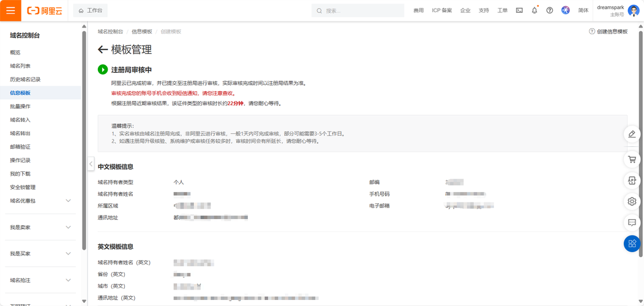Click the green status icon by 注册局审核中
The width and height of the screenshot is (644, 306).
pos(103,69)
